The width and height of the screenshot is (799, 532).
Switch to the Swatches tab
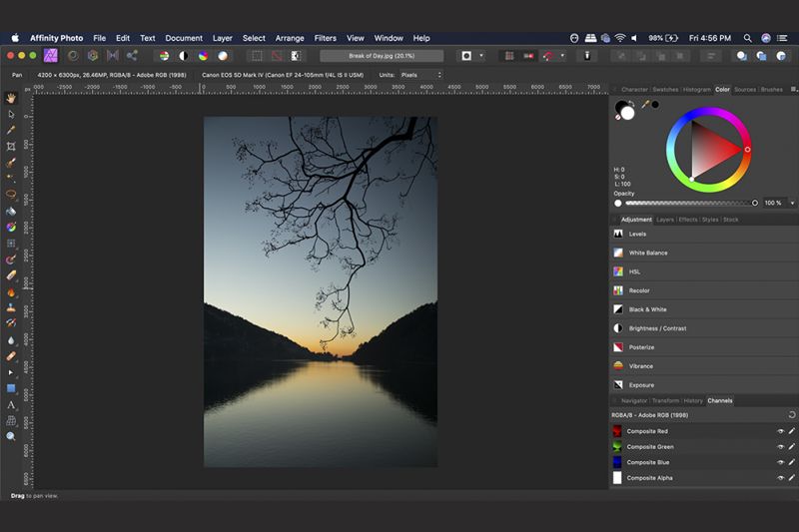[665, 90]
